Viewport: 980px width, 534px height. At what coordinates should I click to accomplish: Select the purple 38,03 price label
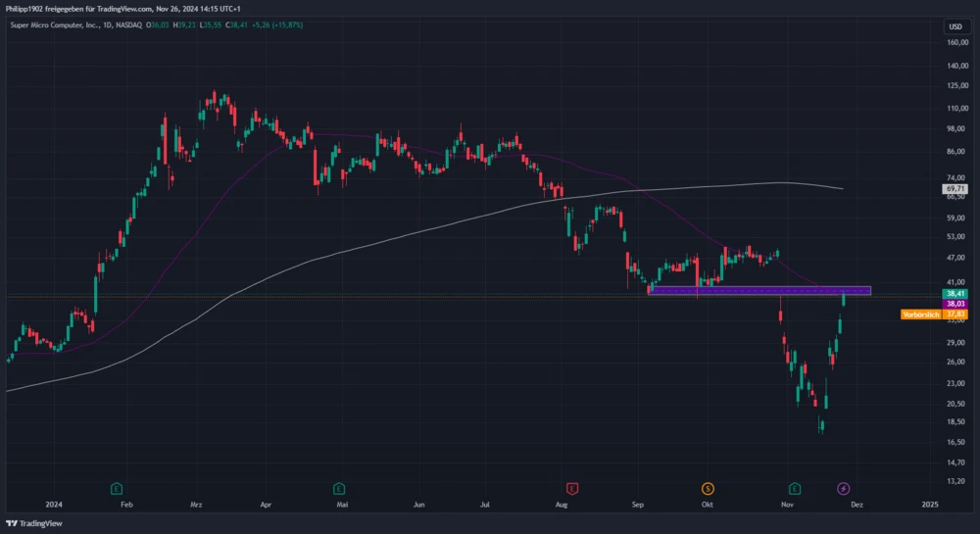955,304
